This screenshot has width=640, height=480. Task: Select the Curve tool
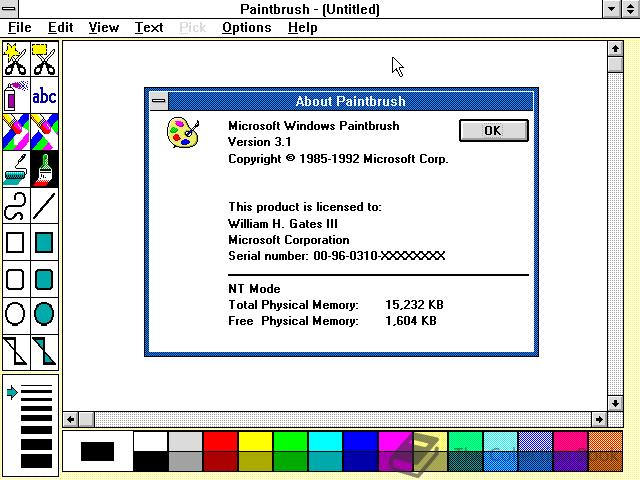click(16, 206)
